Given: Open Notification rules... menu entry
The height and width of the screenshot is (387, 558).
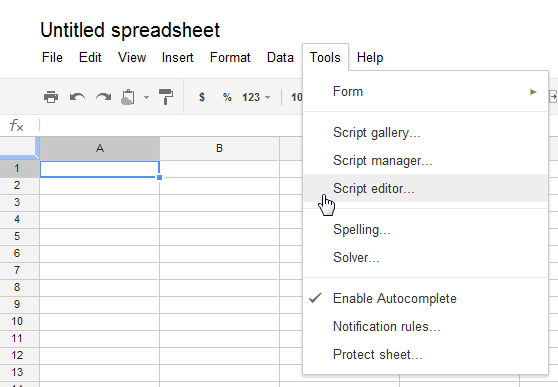Looking at the screenshot, I should click(425, 326).
